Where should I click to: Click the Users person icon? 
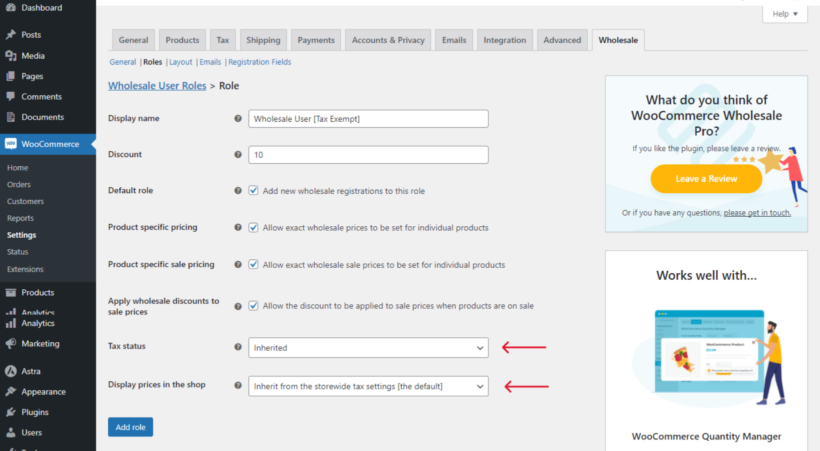(10, 433)
